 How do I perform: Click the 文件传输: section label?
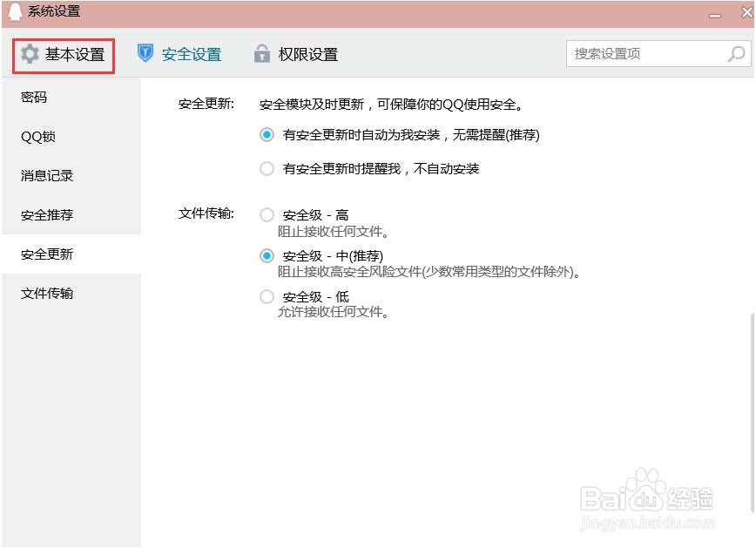(206, 213)
